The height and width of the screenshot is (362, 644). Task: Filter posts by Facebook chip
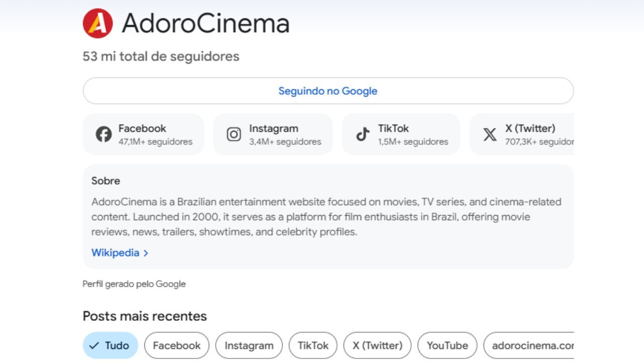(x=177, y=345)
